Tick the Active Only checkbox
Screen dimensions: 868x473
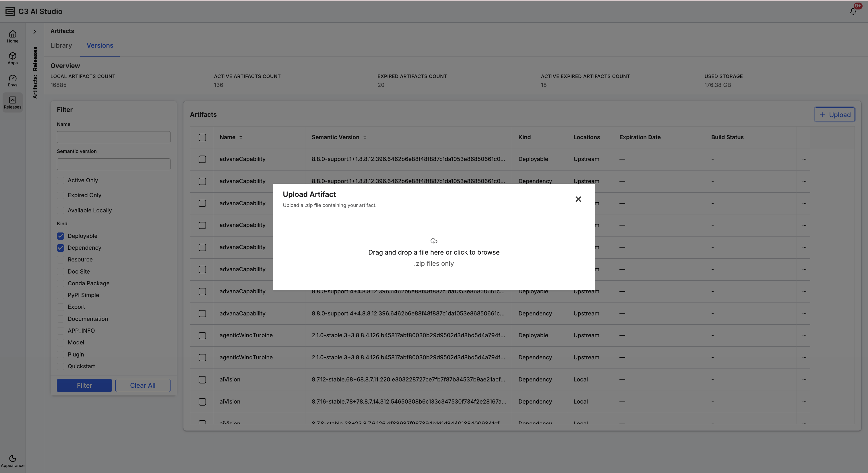point(61,180)
